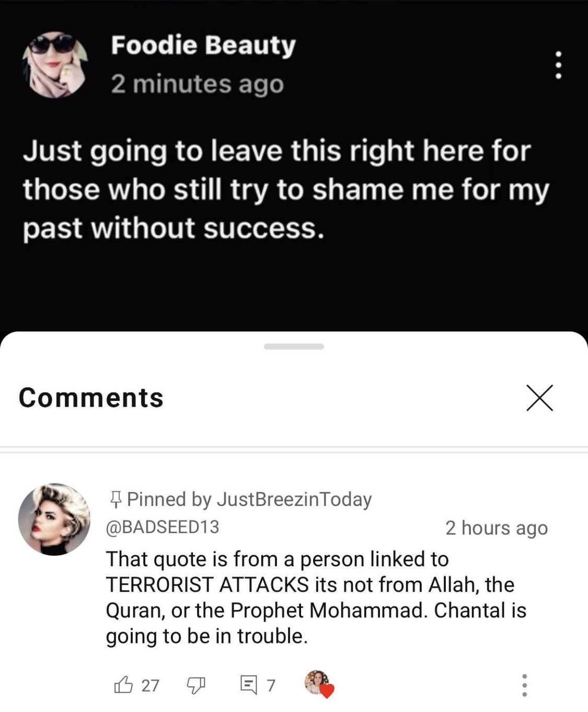
Task: Tap the '2 minutes ago' post timestamp
Action: pos(198,84)
